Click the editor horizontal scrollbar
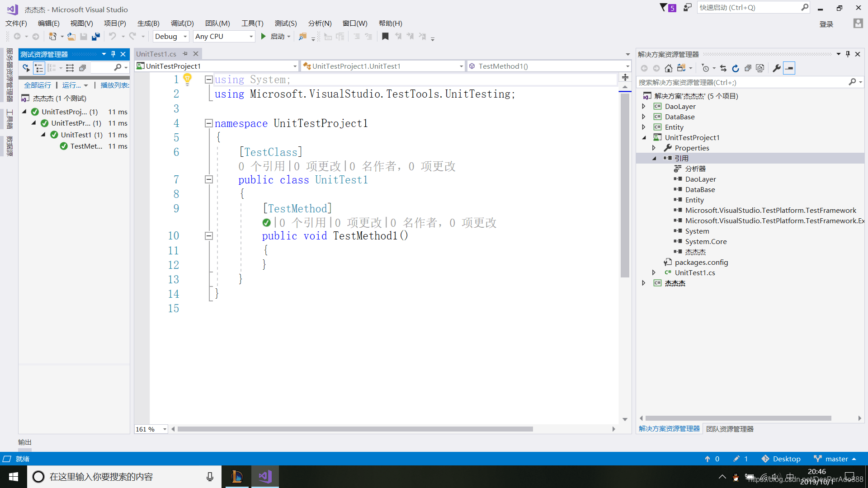This screenshot has width=868, height=488. click(355, 429)
